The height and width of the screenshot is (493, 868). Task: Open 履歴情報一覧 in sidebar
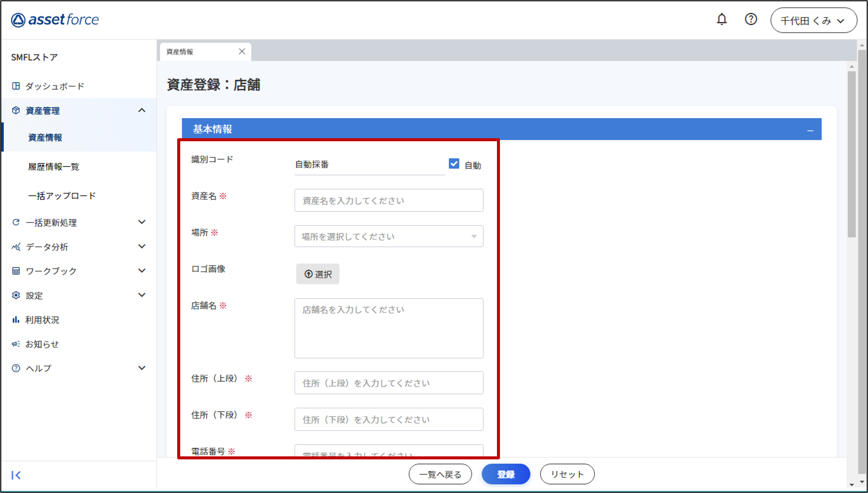click(x=54, y=167)
